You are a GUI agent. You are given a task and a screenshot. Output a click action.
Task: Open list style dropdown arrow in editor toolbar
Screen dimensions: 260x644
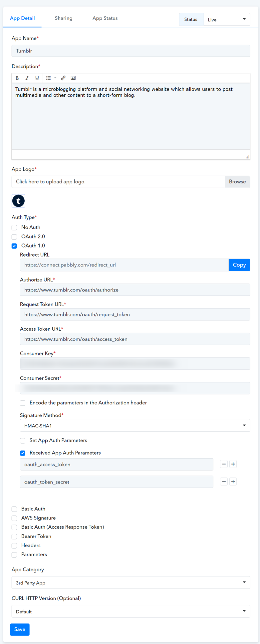click(55, 78)
